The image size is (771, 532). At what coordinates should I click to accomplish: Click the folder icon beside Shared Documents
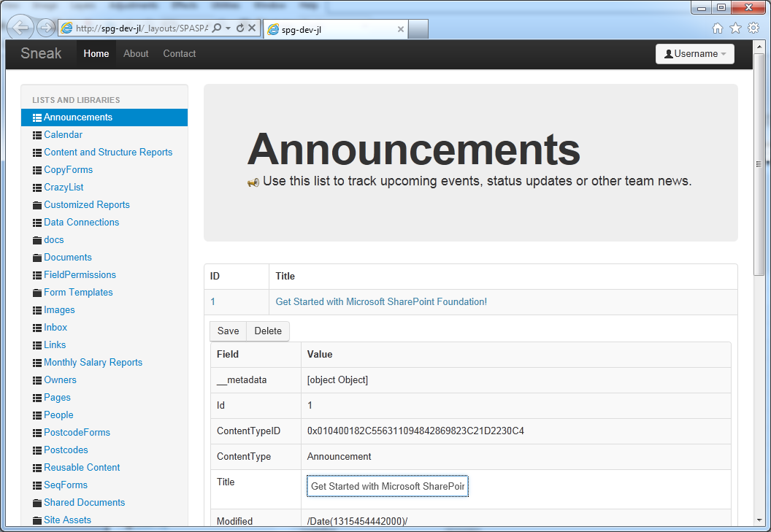click(37, 503)
